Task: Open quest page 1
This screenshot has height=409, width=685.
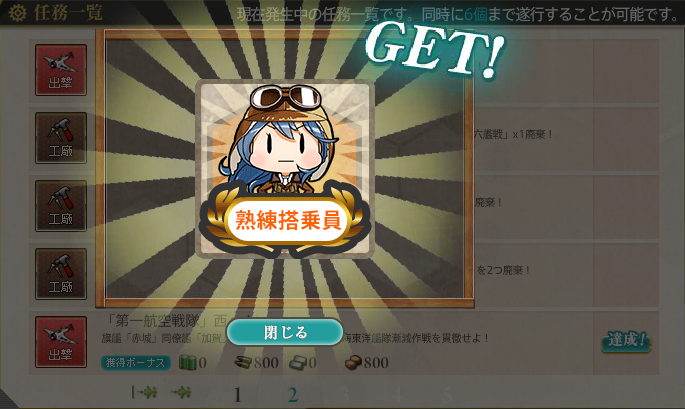Action: pyautogui.click(x=237, y=395)
